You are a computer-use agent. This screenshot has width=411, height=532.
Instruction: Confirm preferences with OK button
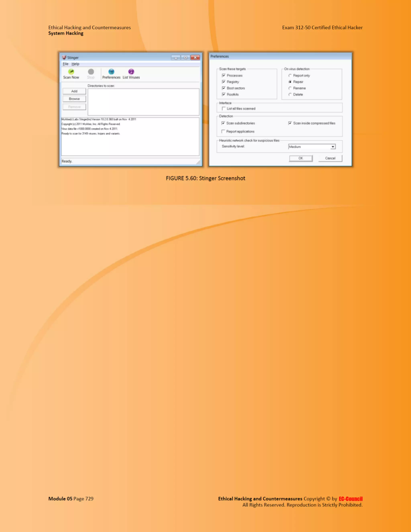301,158
